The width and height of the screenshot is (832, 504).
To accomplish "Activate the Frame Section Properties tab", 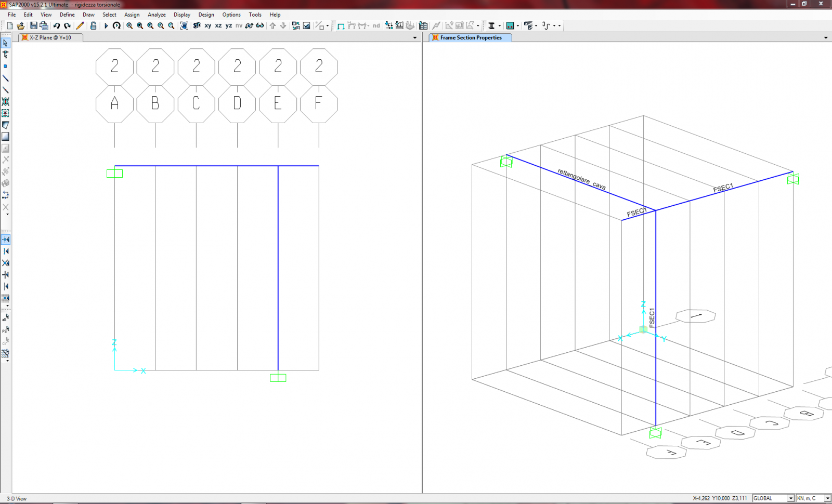I will [471, 37].
